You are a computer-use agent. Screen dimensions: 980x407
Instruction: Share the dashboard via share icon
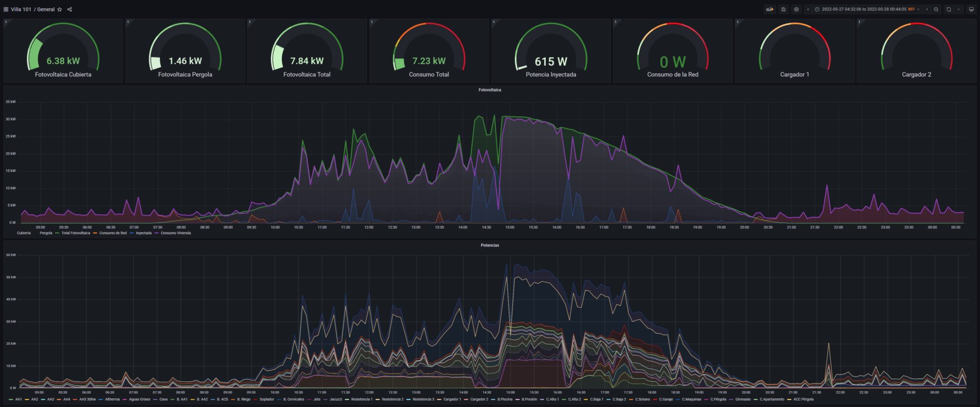69,9
